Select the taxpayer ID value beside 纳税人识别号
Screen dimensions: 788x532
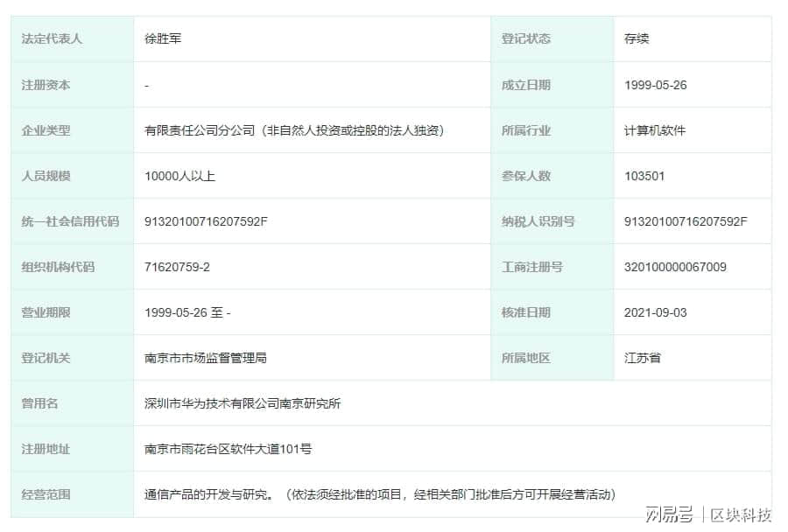(686, 221)
